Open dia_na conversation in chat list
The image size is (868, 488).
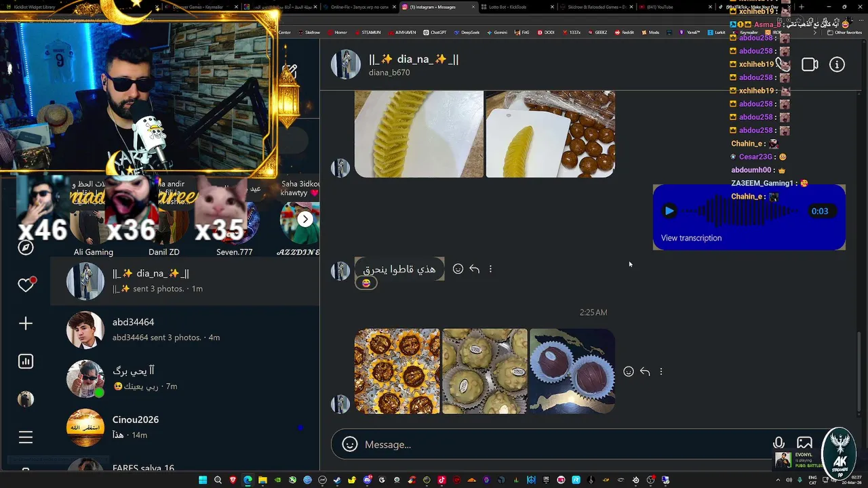click(185, 281)
